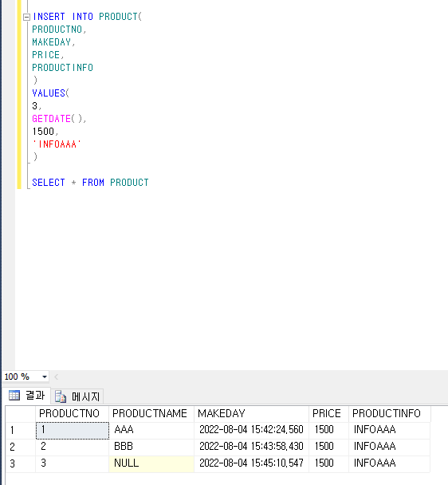Select the PRODUCTINFO cell in row 2
This screenshot has width=448, height=485.
click(x=390, y=447)
